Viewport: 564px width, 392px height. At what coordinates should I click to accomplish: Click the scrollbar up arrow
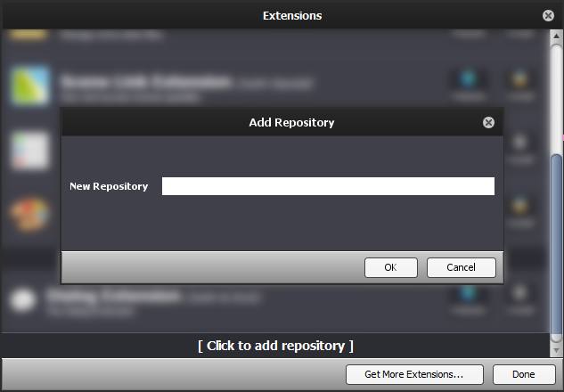[x=556, y=36]
